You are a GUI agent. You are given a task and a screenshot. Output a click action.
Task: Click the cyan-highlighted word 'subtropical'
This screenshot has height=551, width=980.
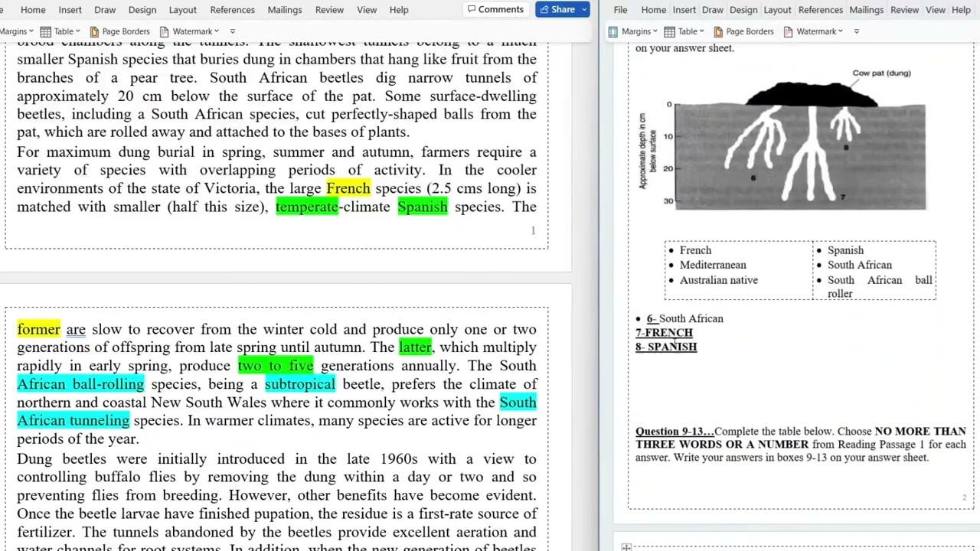pos(299,384)
